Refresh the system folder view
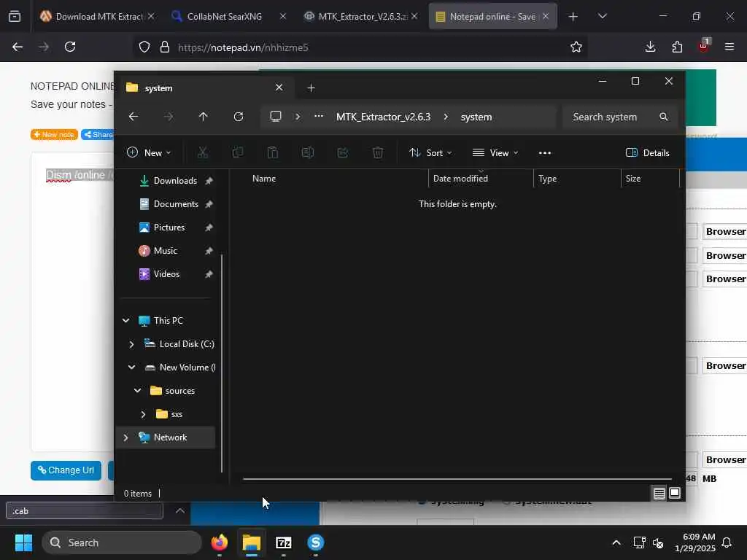Screen dimensions: 747x560 click(x=239, y=117)
